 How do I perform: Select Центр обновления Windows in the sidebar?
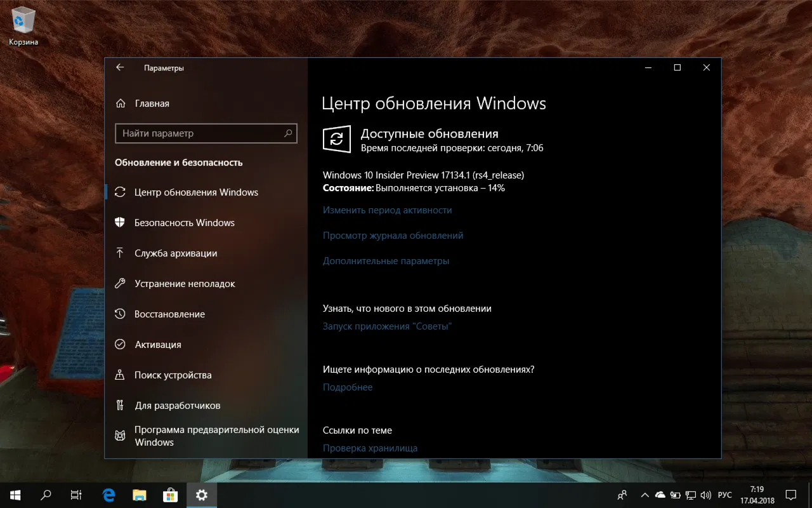click(206, 192)
